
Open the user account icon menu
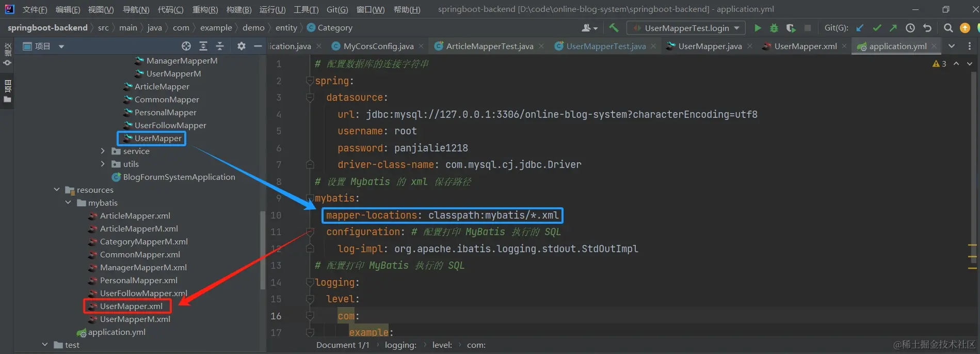589,28
